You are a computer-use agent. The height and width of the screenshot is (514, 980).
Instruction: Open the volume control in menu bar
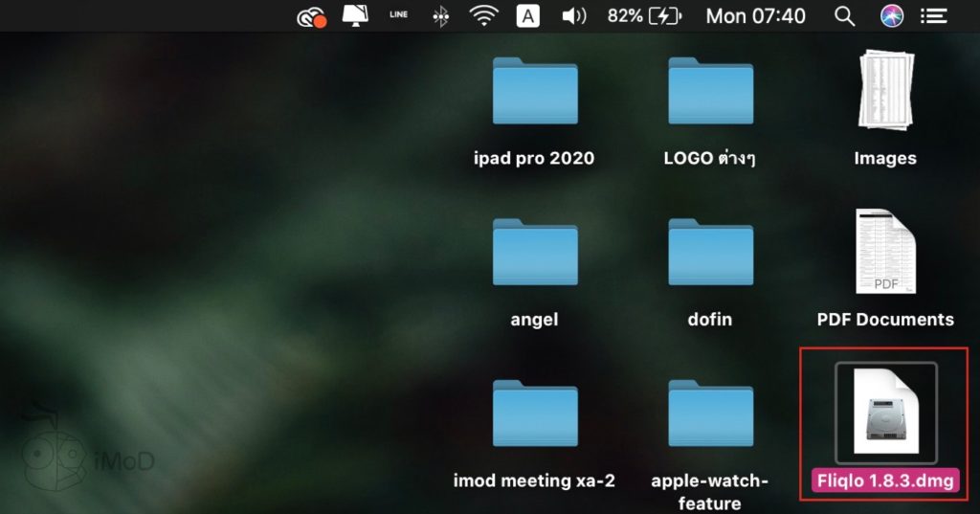pyautogui.click(x=574, y=16)
